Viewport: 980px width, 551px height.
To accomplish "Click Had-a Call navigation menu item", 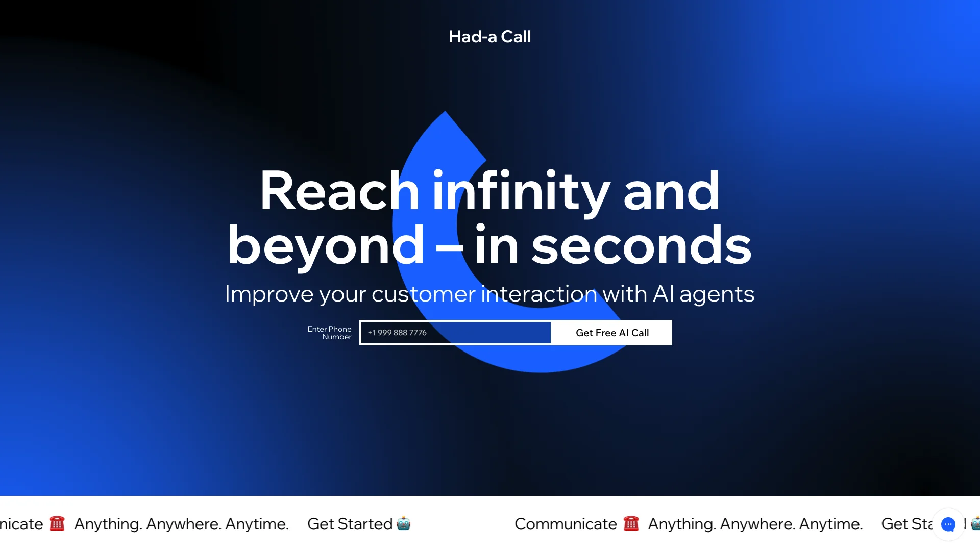I will pyautogui.click(x=490, y=36).
